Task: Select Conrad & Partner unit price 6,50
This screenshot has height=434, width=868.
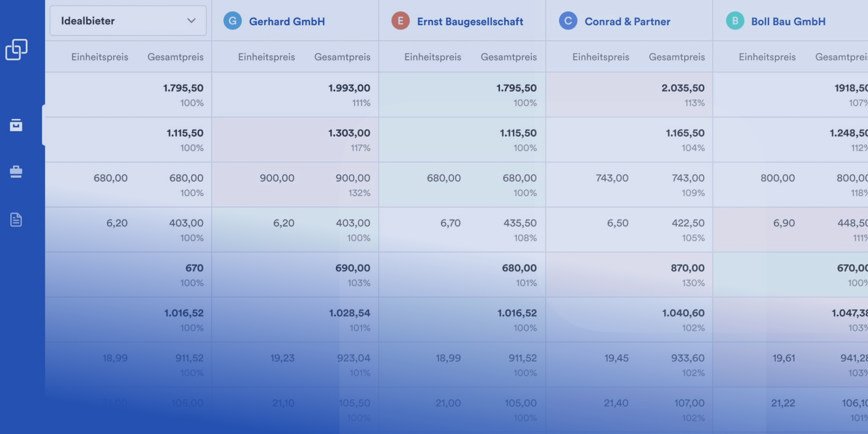Action: click(x=618, y=223)
